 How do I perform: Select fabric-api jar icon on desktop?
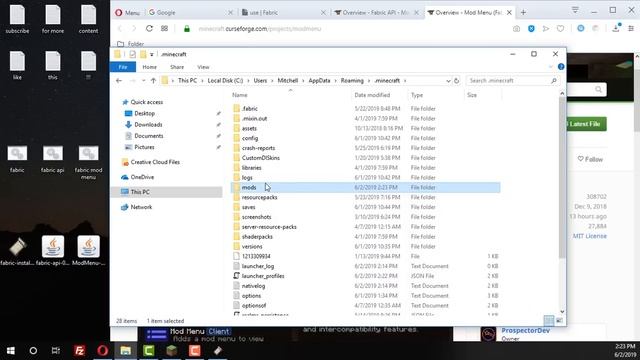(x=53, y=251)
